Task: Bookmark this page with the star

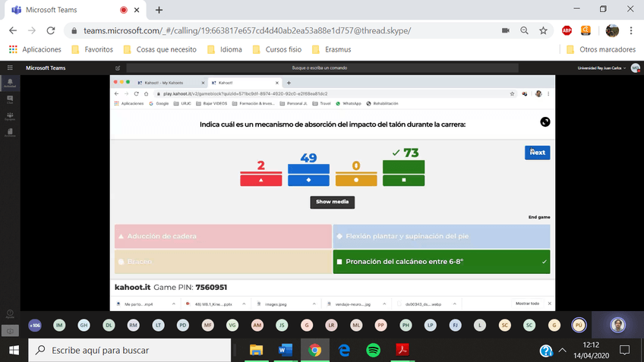Action: pos(543,31)
